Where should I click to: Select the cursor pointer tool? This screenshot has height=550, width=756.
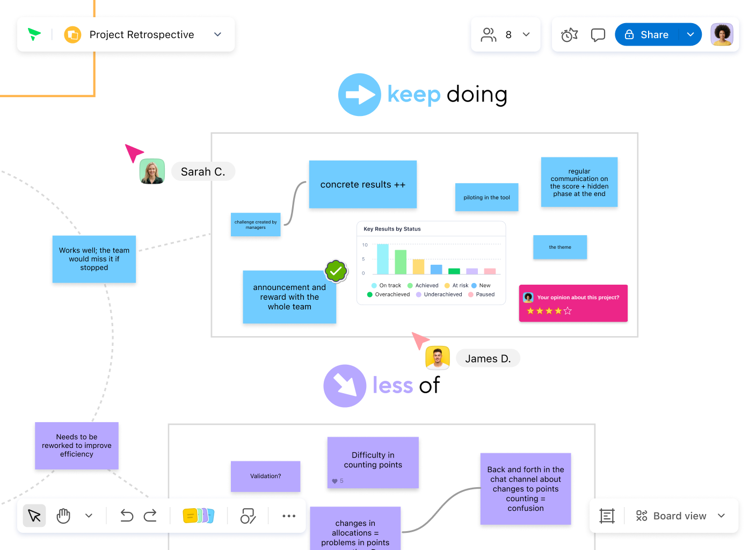click(34, 516)
